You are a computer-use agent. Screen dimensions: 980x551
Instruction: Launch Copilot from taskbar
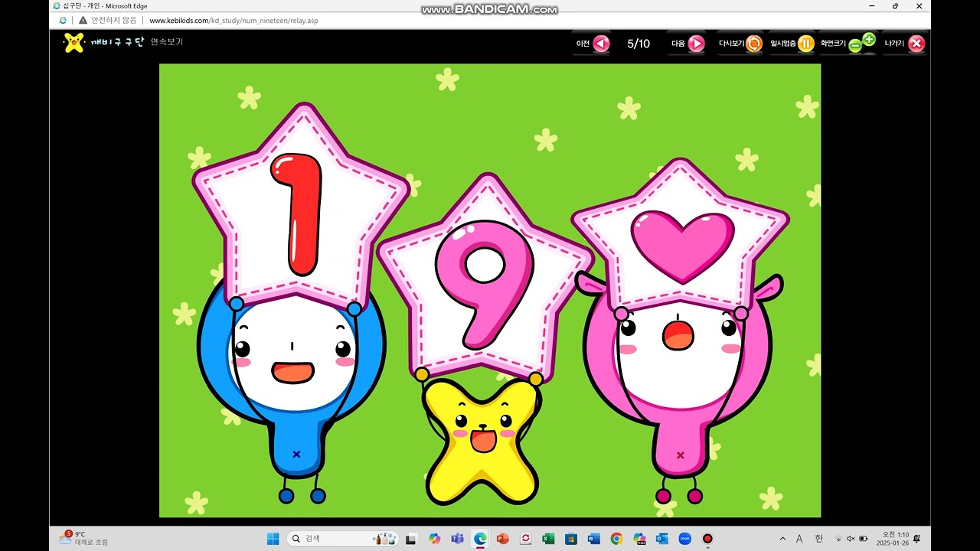tap(435, 539)
